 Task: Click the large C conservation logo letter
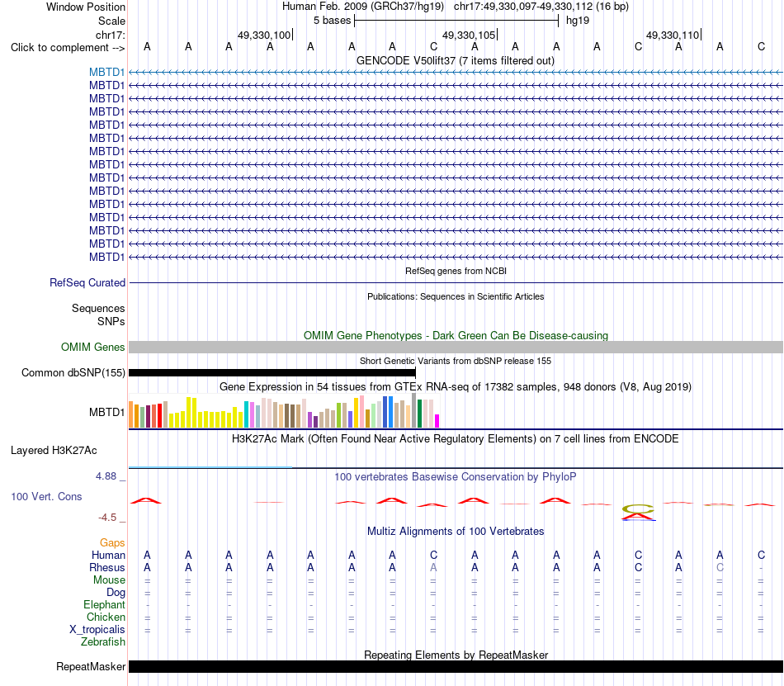638,509
